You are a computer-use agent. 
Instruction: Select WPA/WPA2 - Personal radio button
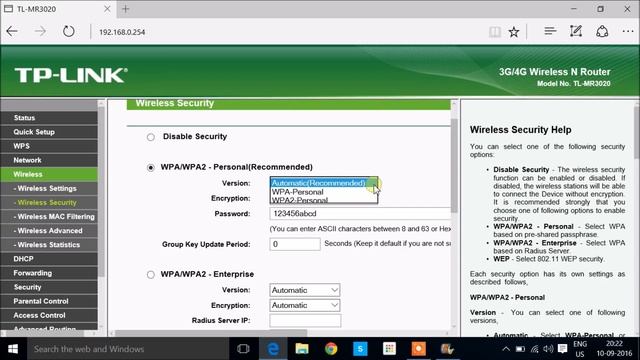coord(151,168)
